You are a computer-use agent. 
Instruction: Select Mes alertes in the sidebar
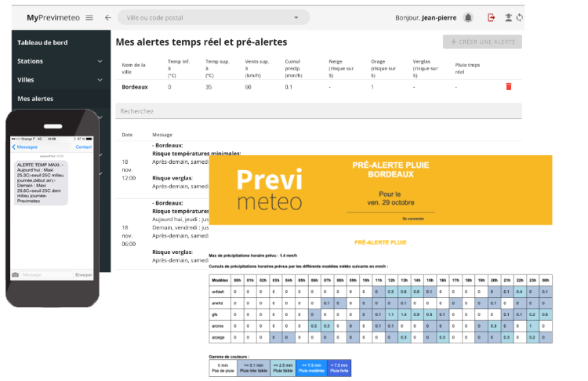click(x=35, y=99)
